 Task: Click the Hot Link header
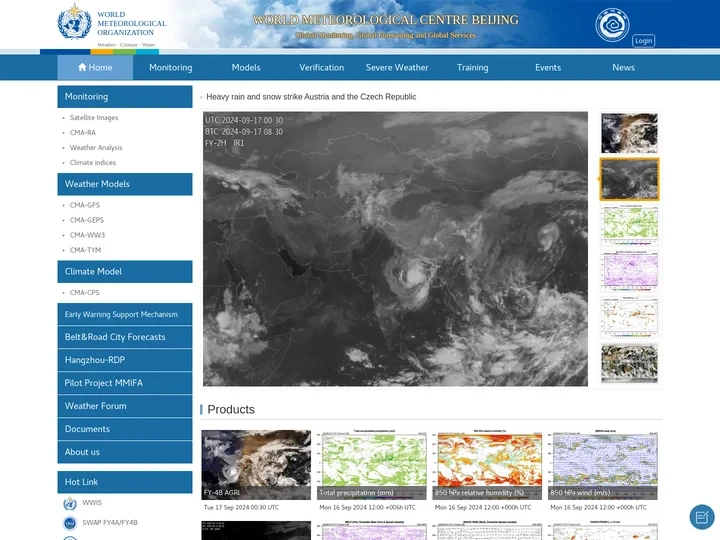[125, 482]
